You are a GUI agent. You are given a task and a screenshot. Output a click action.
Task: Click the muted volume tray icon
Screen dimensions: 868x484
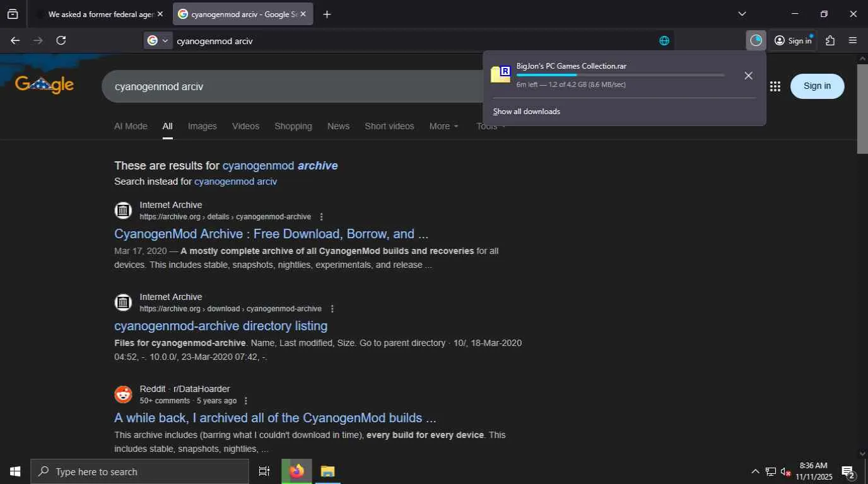tap(786, 471)
